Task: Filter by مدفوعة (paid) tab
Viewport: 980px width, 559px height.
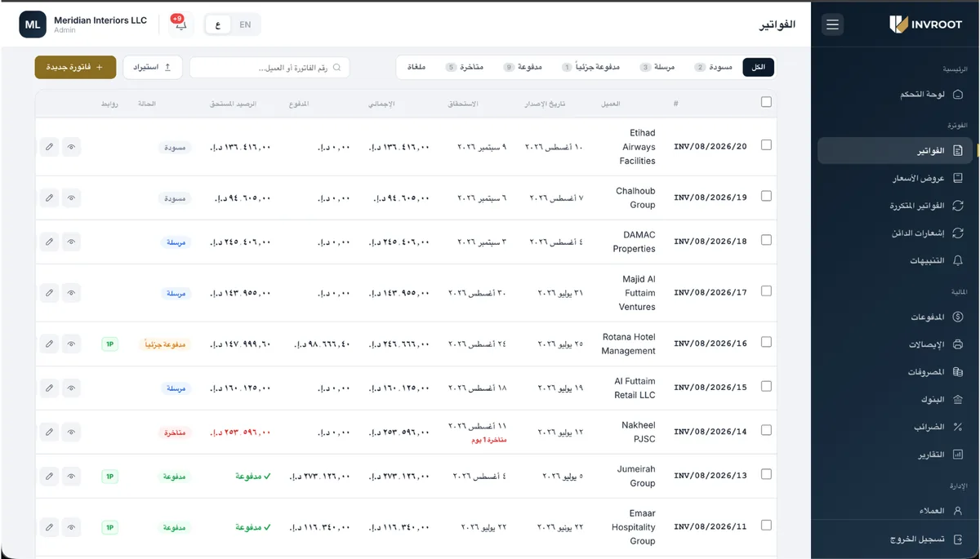Action: point(523,67)
